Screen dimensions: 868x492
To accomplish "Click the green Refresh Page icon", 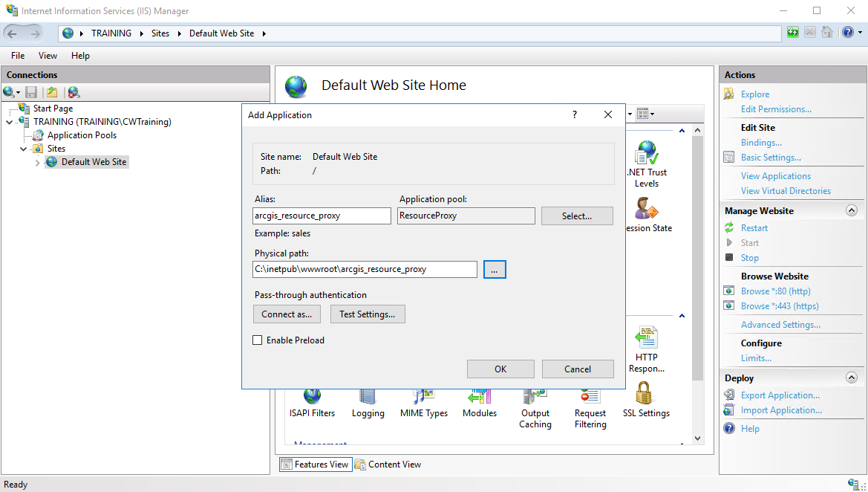I will [x=793, y=33].
